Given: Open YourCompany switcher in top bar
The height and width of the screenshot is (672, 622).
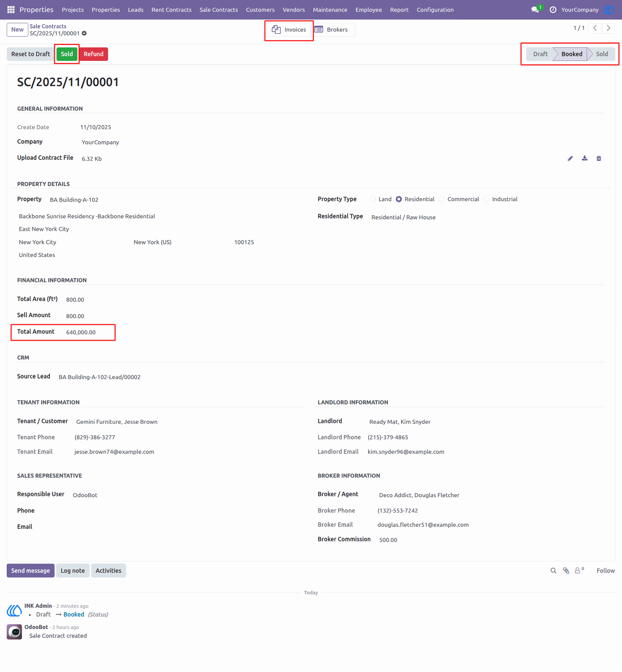Looking at the screenshot, I should (x=580, y=10).
